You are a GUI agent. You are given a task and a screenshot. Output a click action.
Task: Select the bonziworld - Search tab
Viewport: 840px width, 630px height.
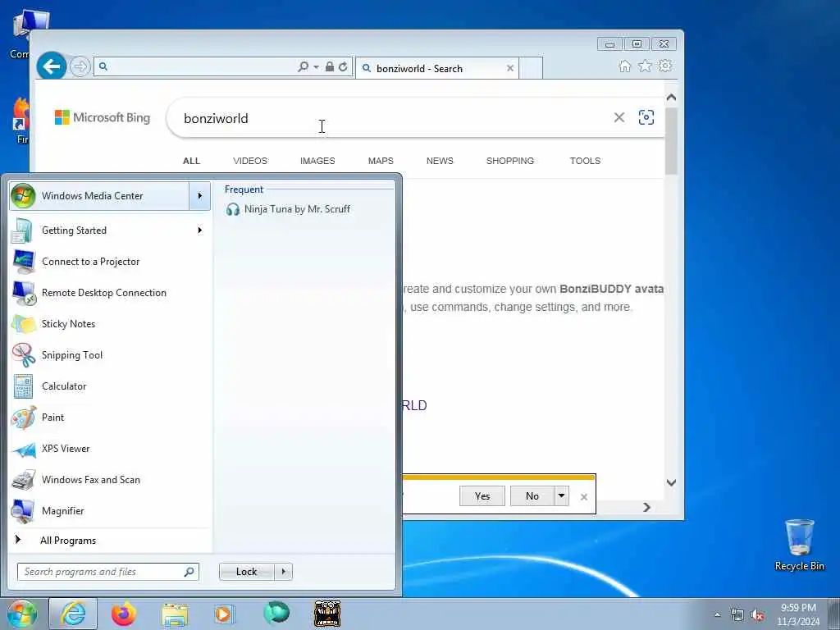[436, 69]
